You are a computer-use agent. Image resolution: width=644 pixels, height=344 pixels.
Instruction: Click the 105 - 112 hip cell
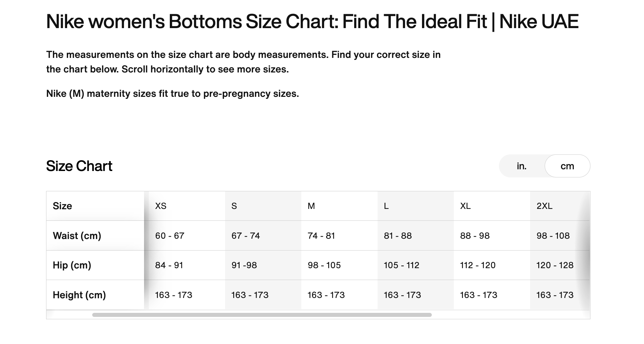click(x=401, y=265)
